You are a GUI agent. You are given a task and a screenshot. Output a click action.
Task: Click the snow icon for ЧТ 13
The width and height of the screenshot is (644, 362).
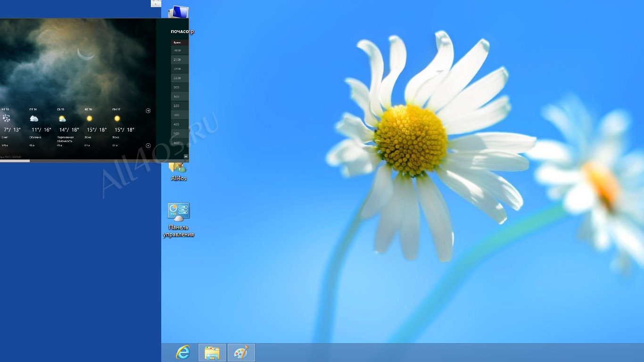tap(6, 118)
